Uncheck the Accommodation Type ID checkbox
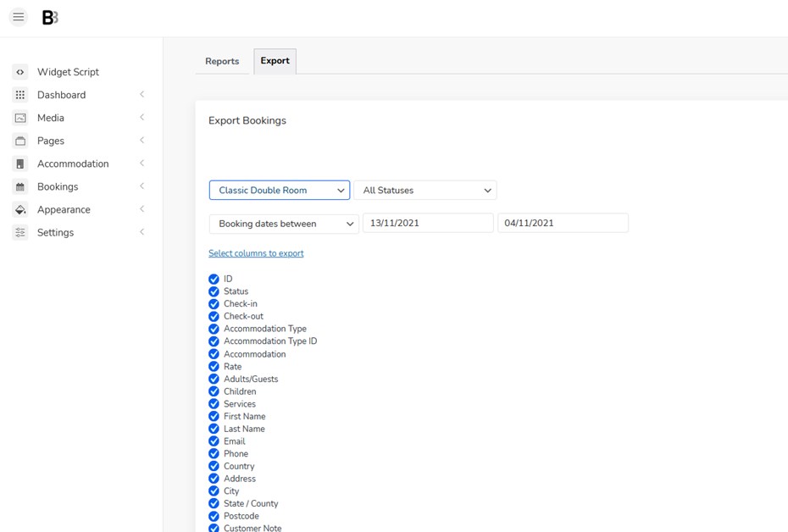The height and width of the screenshot is (532, 788). point(214,341)
